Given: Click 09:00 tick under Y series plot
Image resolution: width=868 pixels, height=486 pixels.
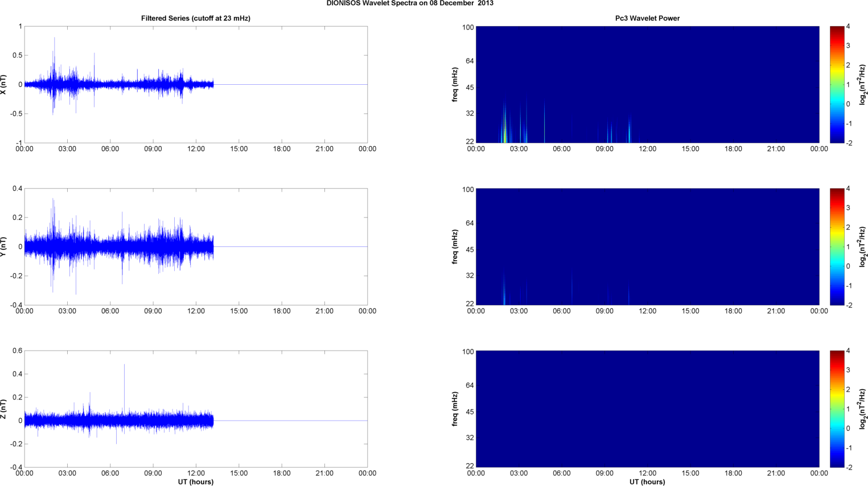Looking at the screenshot, I should pos(153,311).
